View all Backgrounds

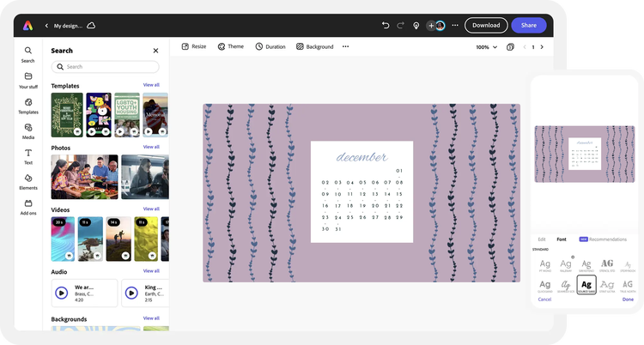click(x=151, y=318)
